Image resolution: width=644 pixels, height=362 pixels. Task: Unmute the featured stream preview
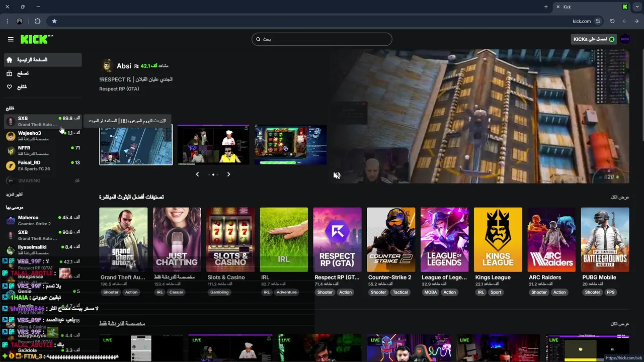point(337,175)
